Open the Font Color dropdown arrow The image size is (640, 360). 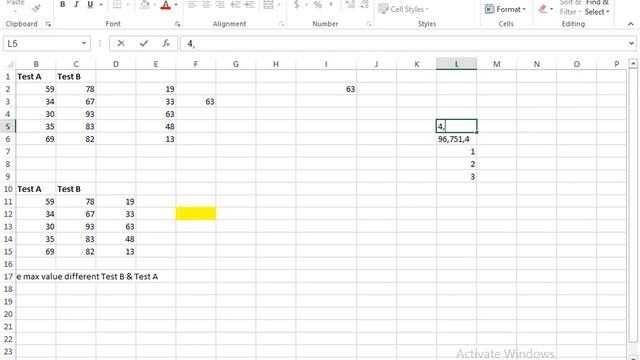point(176,5)
